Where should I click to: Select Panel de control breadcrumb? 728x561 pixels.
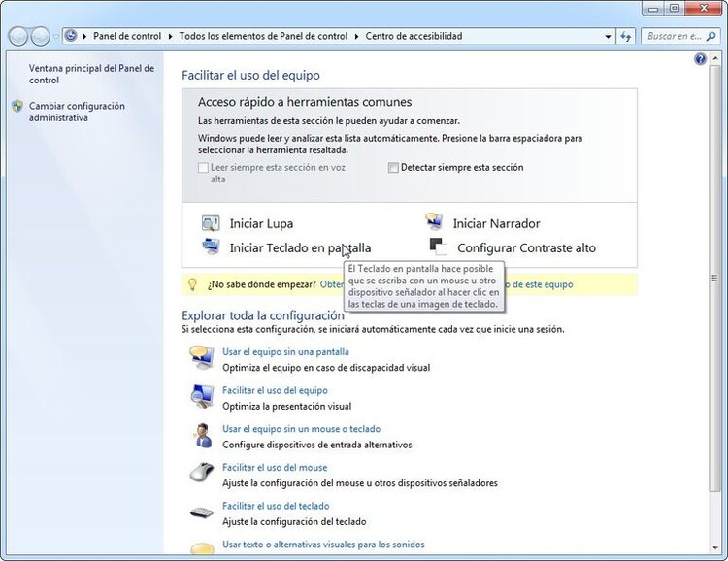point(127,36)
